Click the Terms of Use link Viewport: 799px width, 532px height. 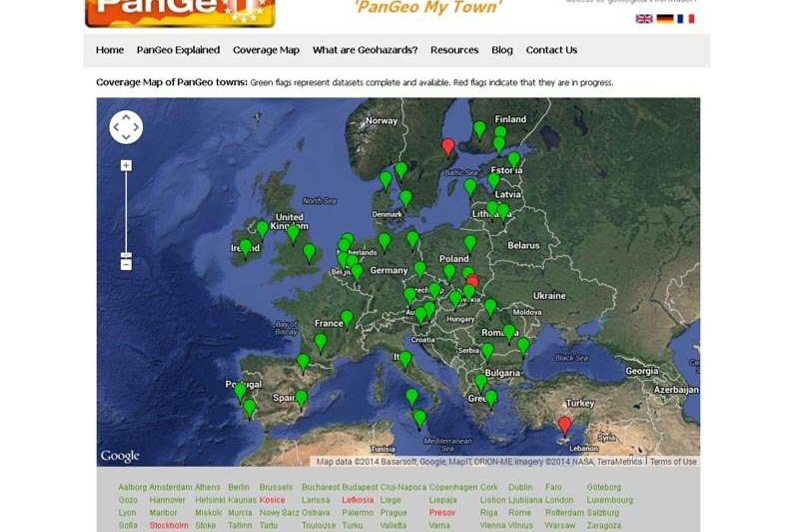click(x=673, y=462)
